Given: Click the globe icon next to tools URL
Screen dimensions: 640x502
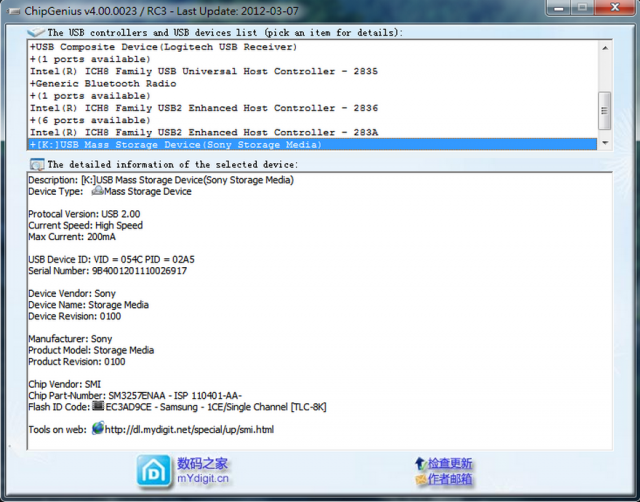Looking at the screenshot, I should click(x=98, y=429).
